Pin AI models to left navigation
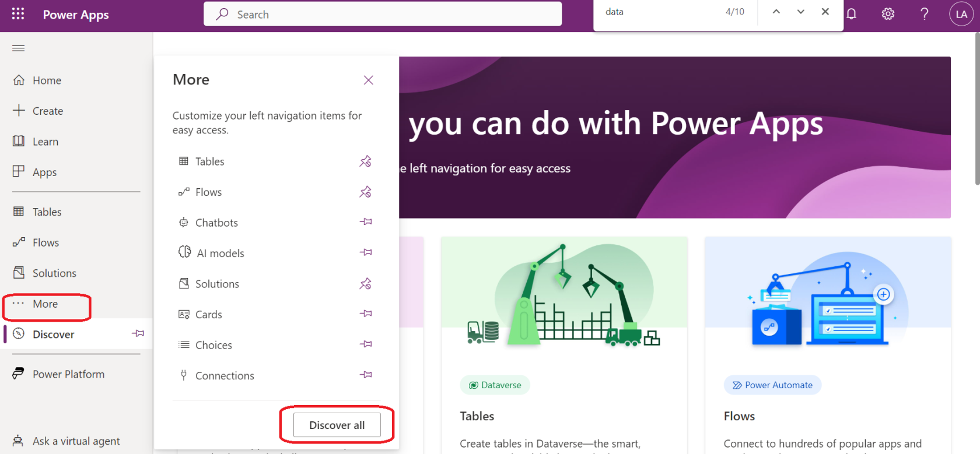 point(366,252)
